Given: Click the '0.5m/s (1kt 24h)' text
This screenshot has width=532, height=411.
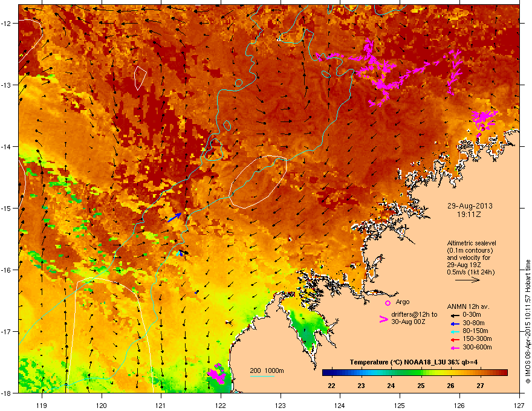Looking at the screenshot, I should tap(470, 272).
